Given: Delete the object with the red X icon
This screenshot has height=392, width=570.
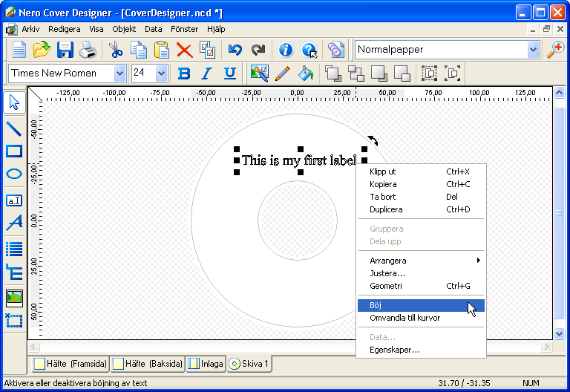Looking at the screenshot, I should 184,50.
